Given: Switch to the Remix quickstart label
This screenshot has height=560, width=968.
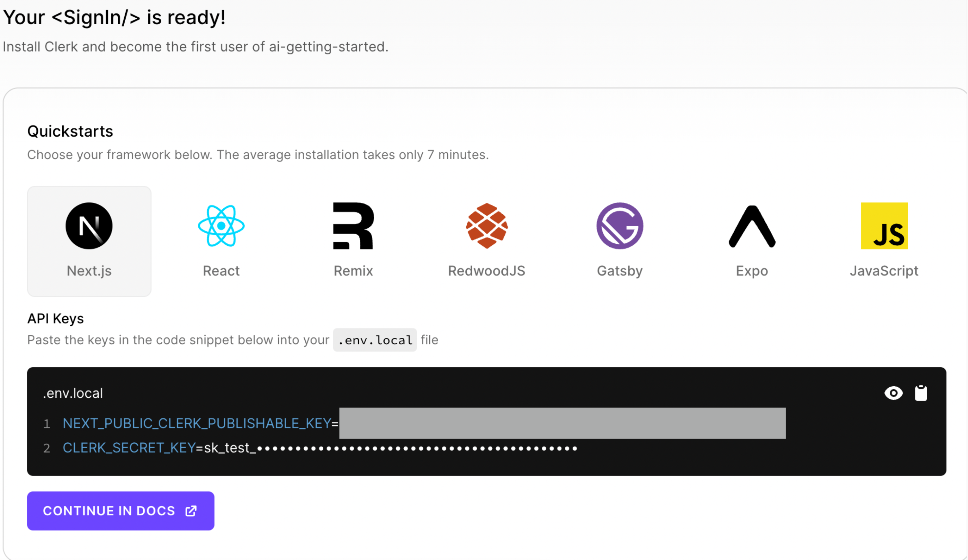Looking at the screenshot, I should pyautogui.click(x=353, y=271).
